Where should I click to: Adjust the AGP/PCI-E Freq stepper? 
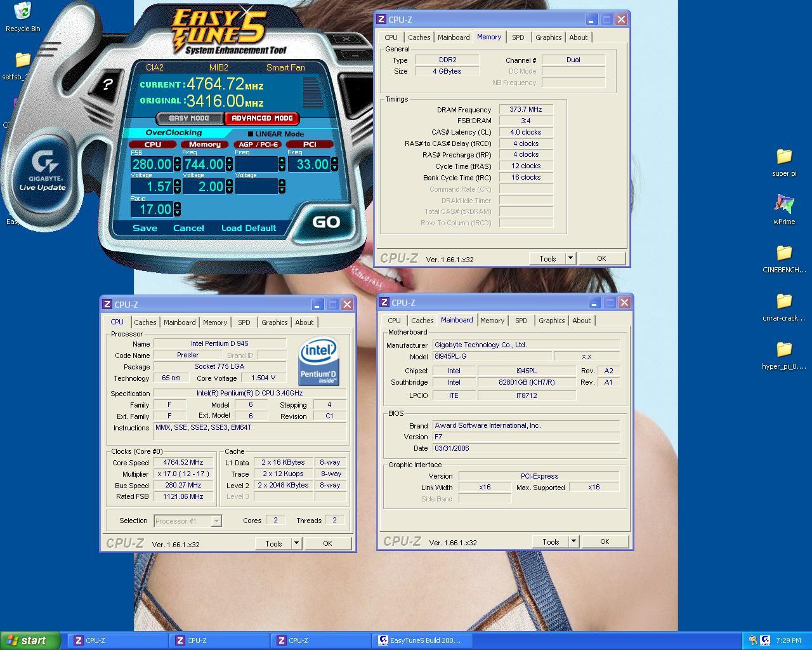282,164
